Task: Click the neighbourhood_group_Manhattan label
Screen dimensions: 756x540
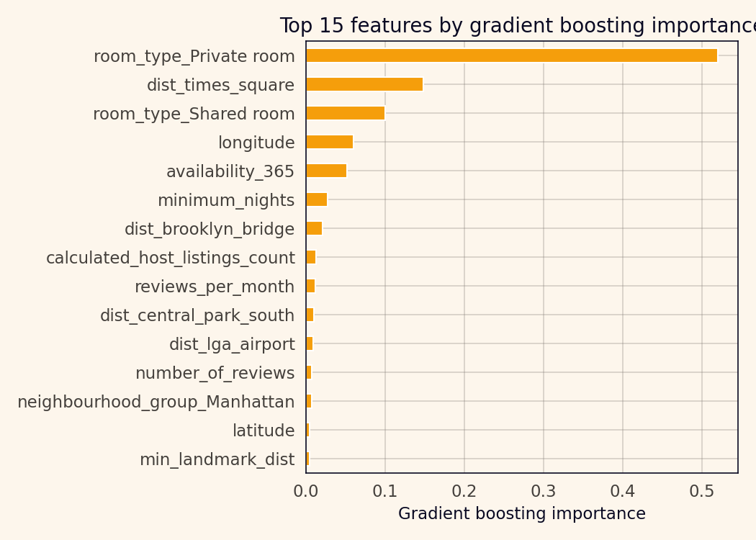Action: 156,402
